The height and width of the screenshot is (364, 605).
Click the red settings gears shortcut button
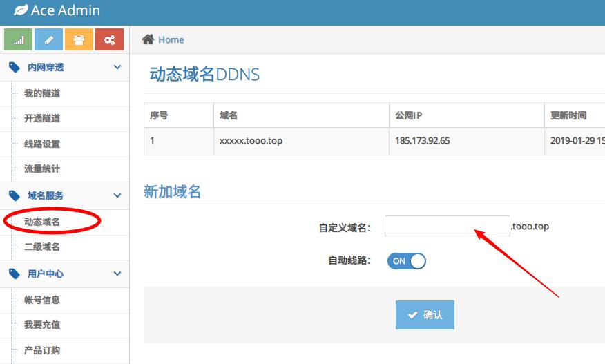pos(109,40)
